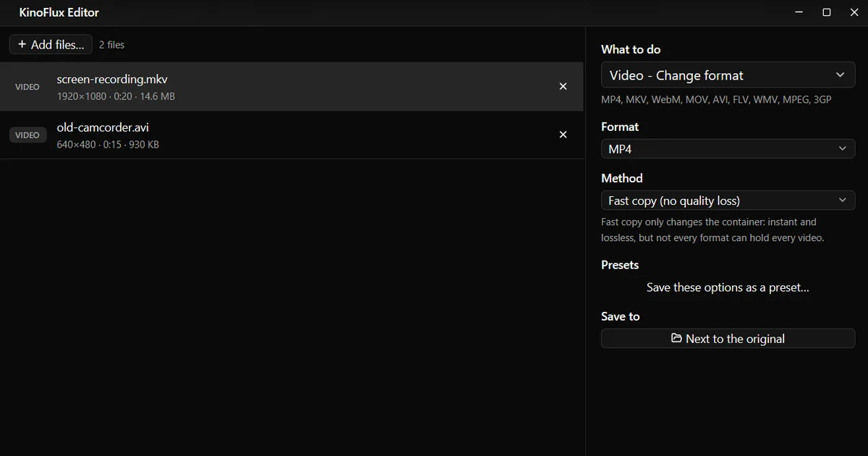Remove screen-recording.mkv from the list
The height and width of the screenshot is (456, 868).
[x=563, y=86]
